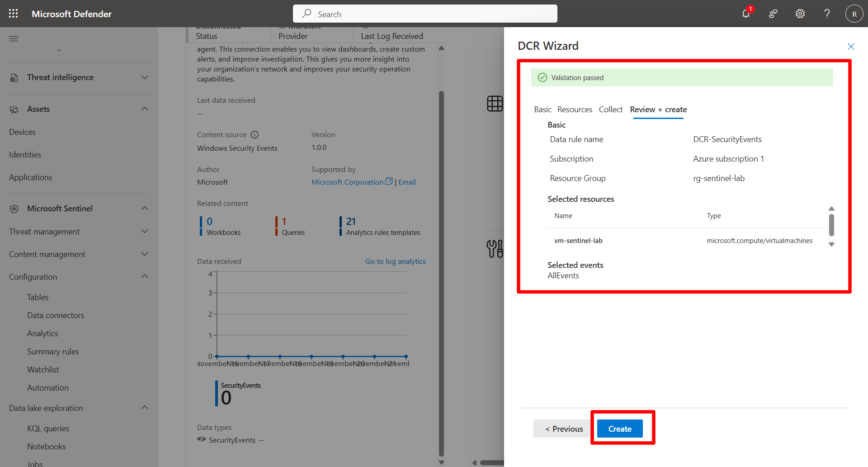Expand Threat management submenu
This screenshot has width=868, height=467.
tap(145, 231)
